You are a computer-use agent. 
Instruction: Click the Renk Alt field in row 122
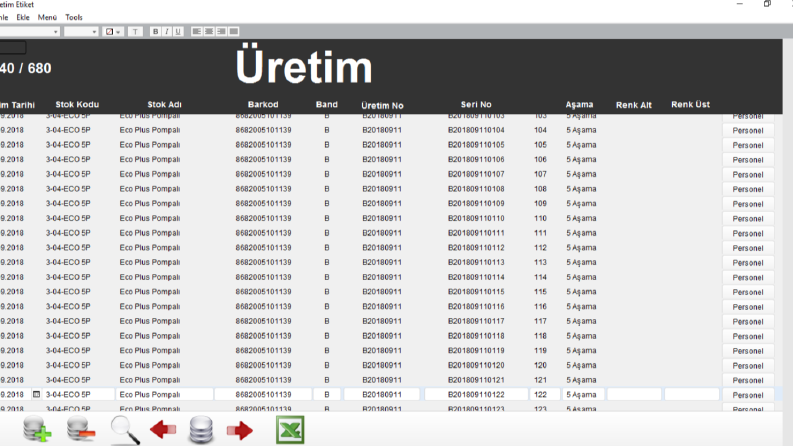pyautogui.click(x=634, y=394)
